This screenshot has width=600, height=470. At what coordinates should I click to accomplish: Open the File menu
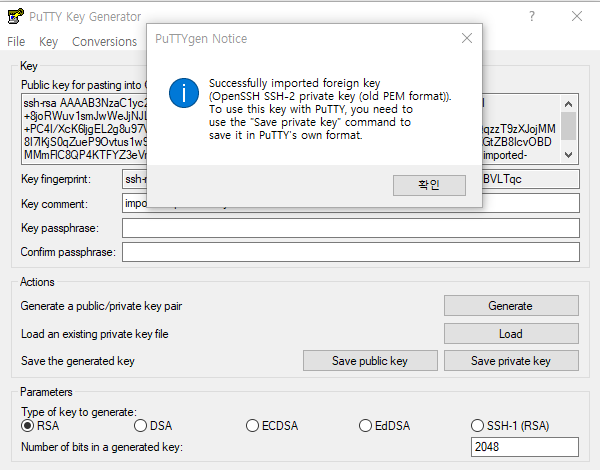16,41
